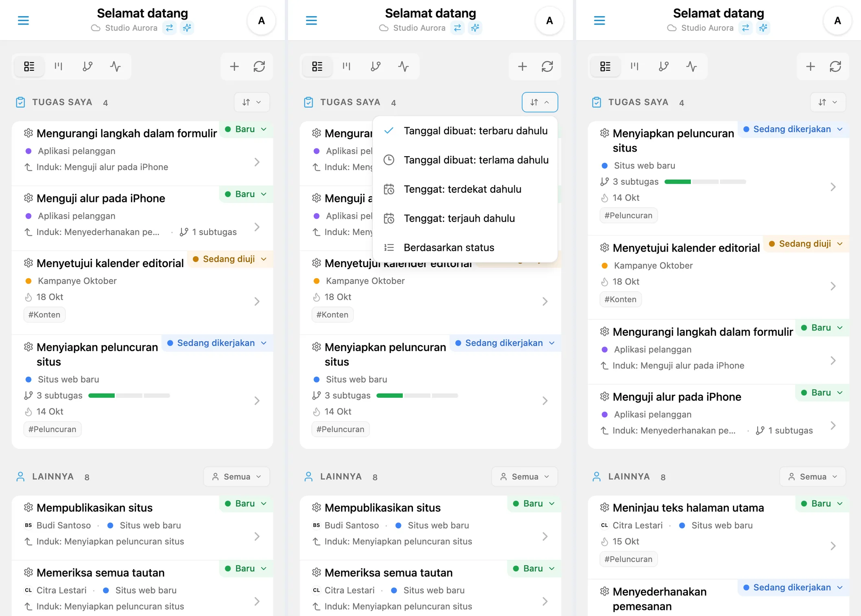
Task: Click gear icon of Mengurangi langkah task, left panel
Action: [28, 133]
